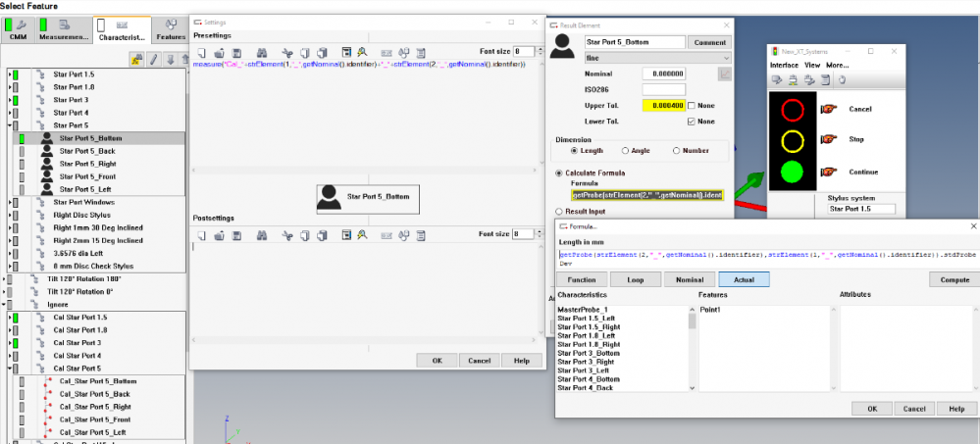Click the Comment button in Result Element
Image resolution: width=980 pixels, height=444 pixels.
(x=710, y=42)
